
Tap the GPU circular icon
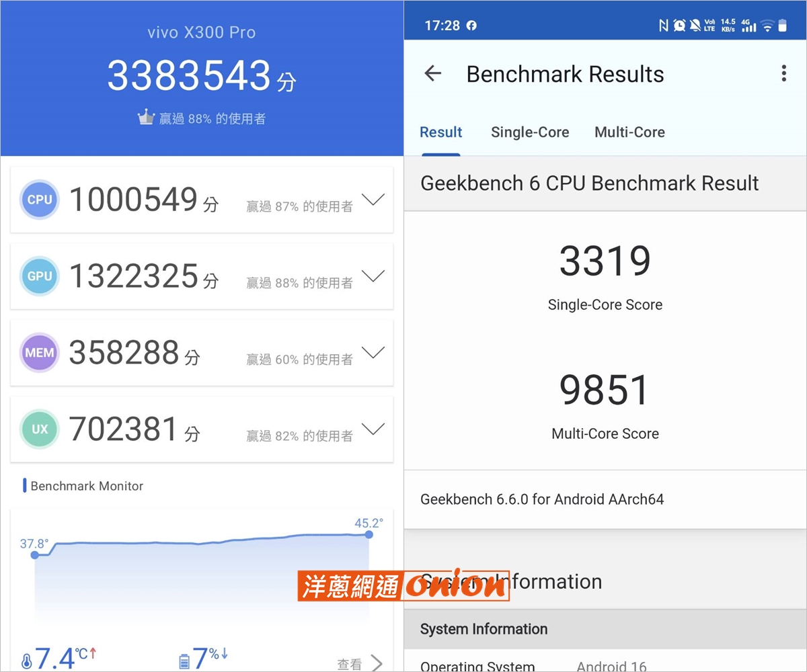coord(39,276)
